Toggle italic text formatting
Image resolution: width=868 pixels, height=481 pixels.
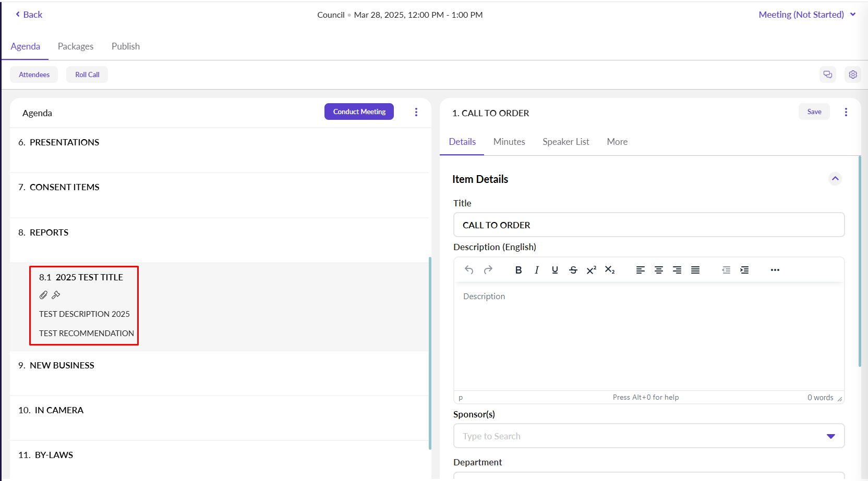click(536, 270)
